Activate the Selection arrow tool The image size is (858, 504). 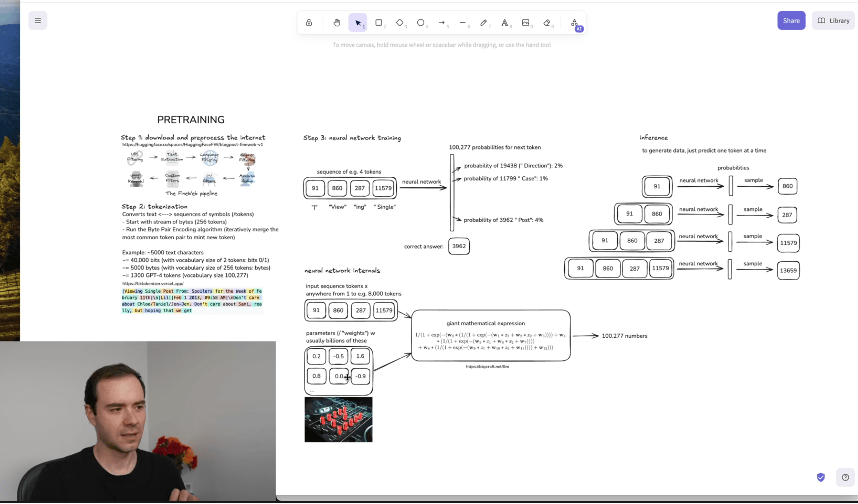(357, 23)
